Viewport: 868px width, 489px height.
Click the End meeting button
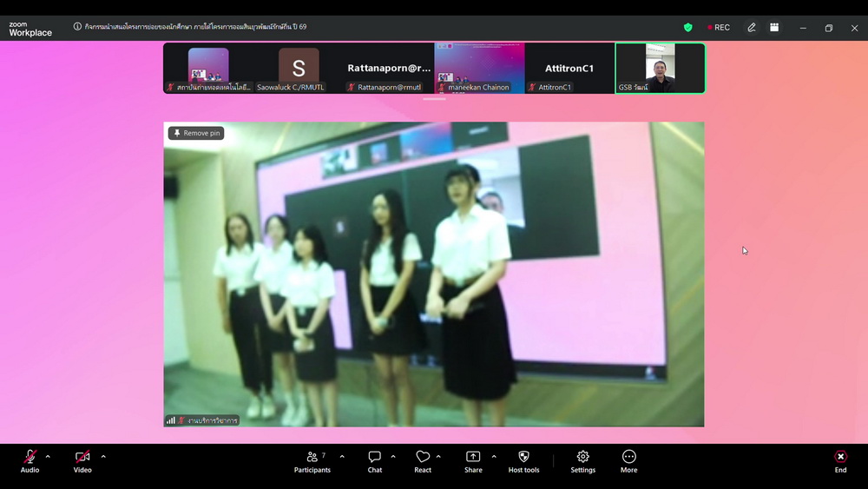point(840,461)
